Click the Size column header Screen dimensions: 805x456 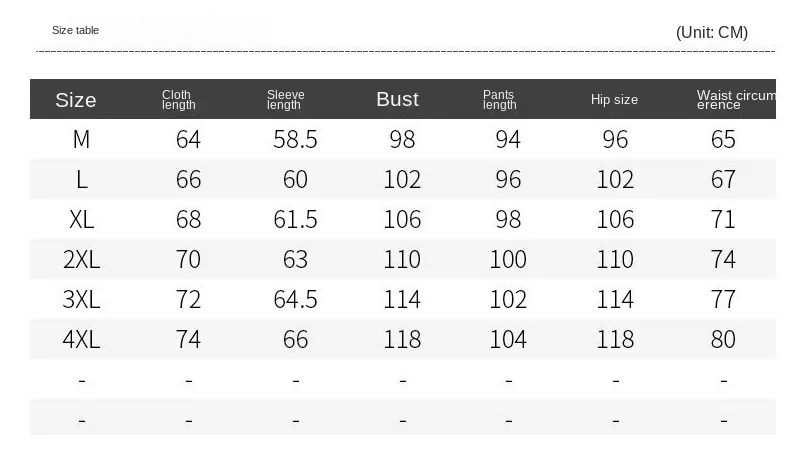[x=75, y=100]
